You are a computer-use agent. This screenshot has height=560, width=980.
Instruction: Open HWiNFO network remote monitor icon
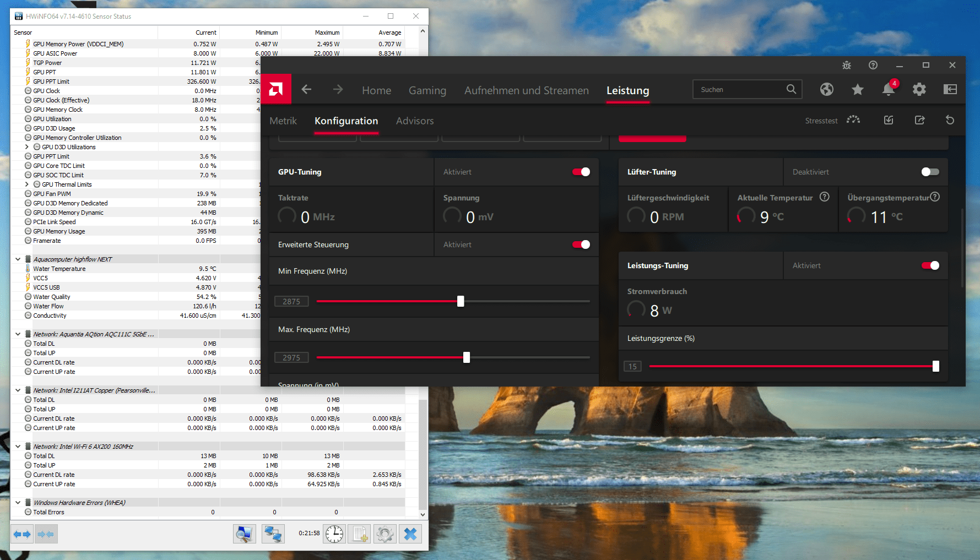[273, 534]
